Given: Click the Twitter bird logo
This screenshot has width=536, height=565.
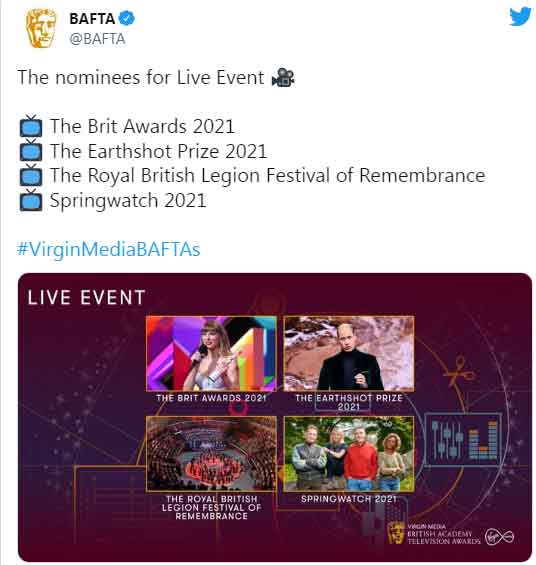Looking at the screenshot, I should tap(520, 16).
